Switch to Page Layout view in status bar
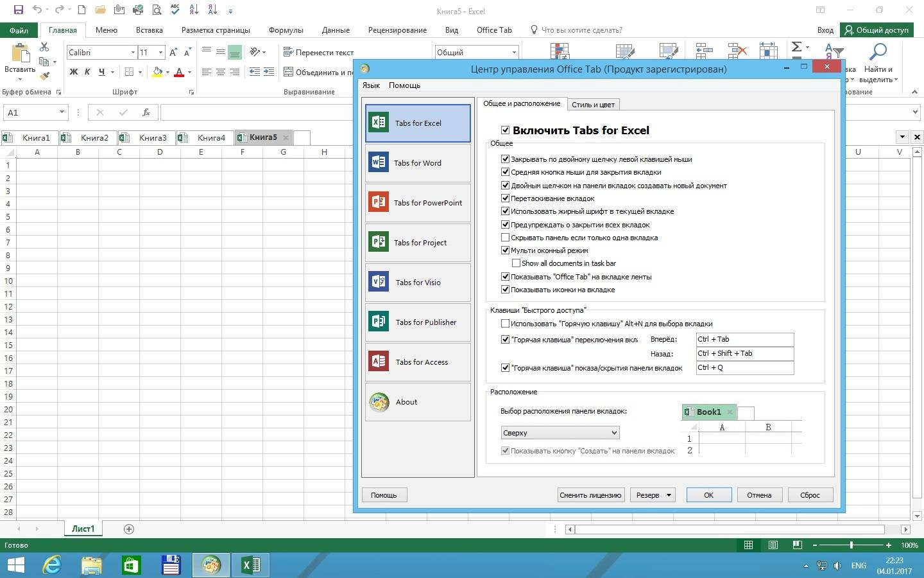The image size is (924, 578). (x=773, y=545)
